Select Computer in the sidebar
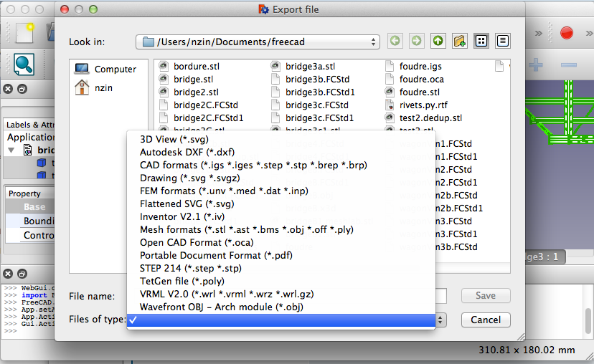 point(105,70)
